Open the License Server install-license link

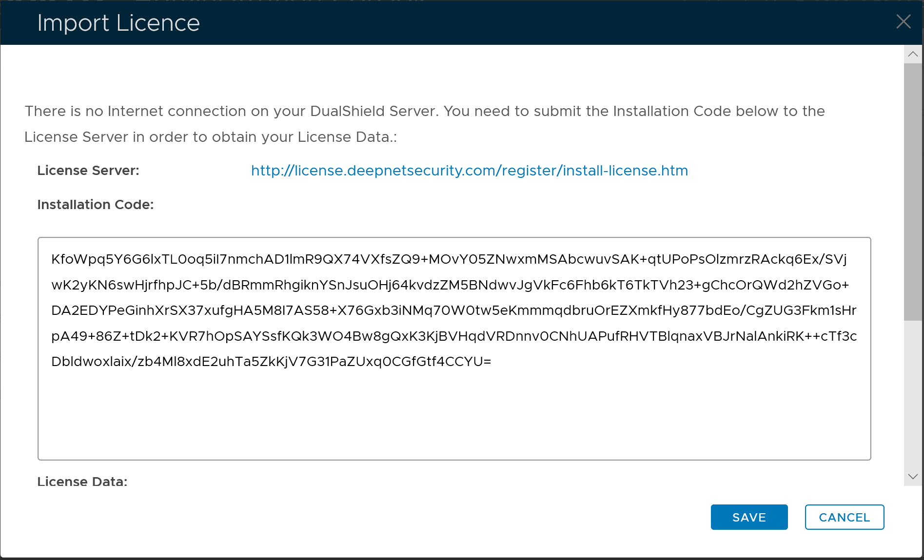[x=469, y=171]
